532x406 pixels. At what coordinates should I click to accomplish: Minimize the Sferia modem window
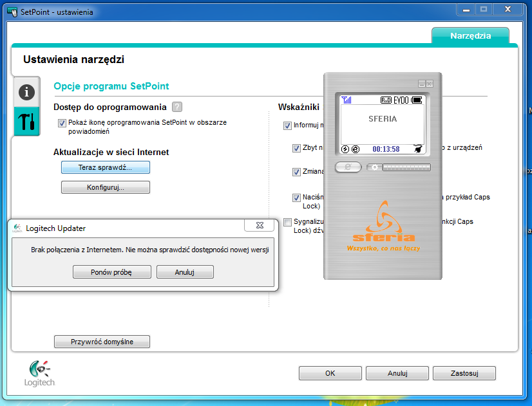422,84
